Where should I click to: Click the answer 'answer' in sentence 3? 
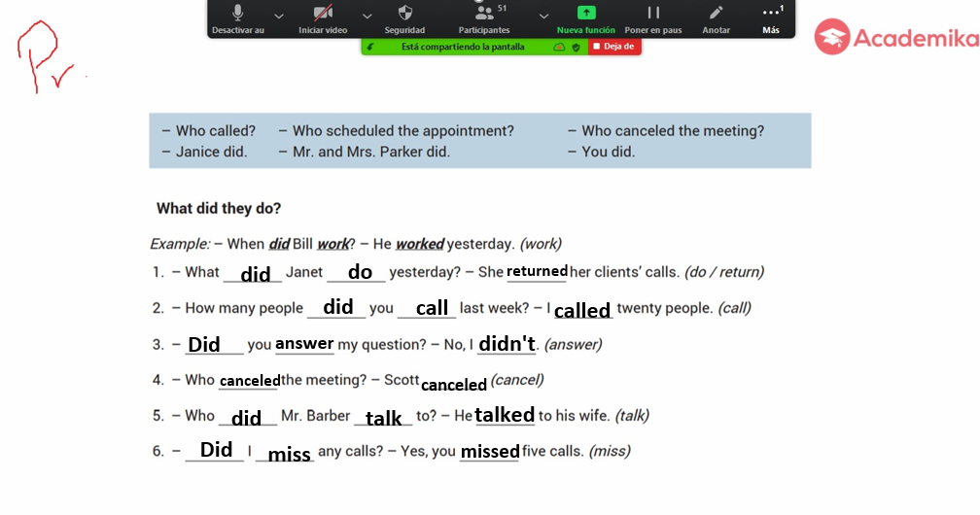tap(304, 344)
